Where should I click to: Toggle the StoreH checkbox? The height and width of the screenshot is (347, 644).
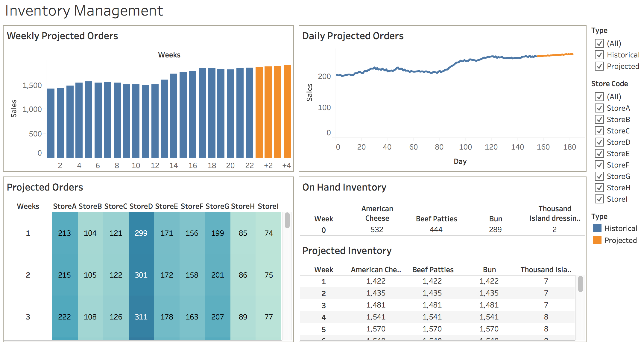coord(599,188)
